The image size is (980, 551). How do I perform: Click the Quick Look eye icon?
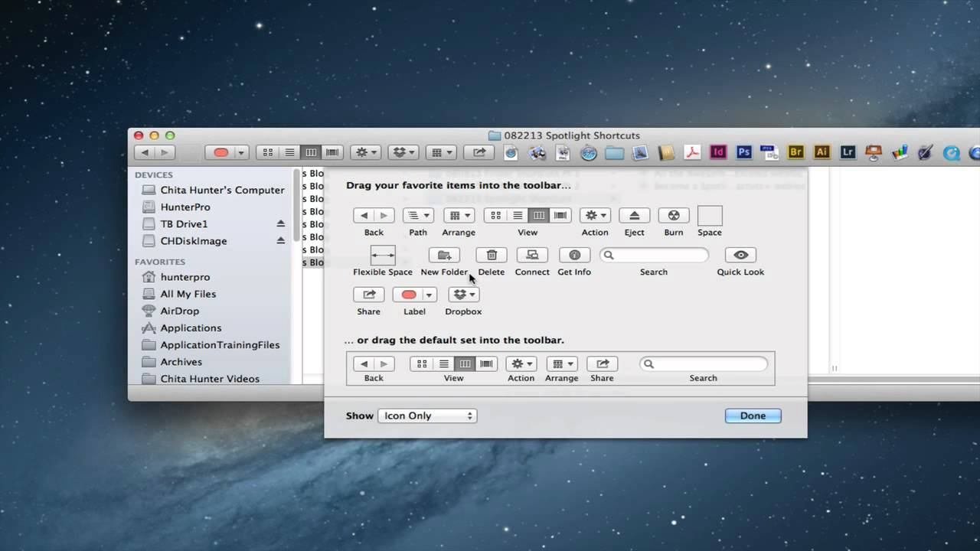740,255
